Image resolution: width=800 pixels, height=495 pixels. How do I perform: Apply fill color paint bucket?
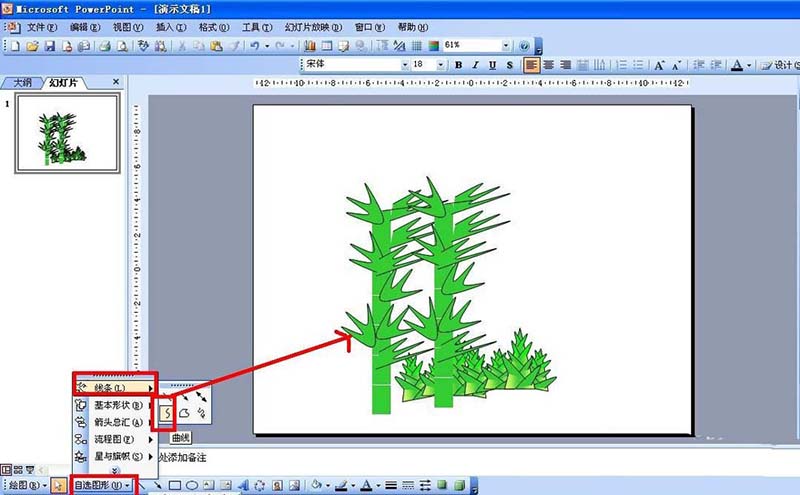tap(317, 485)
